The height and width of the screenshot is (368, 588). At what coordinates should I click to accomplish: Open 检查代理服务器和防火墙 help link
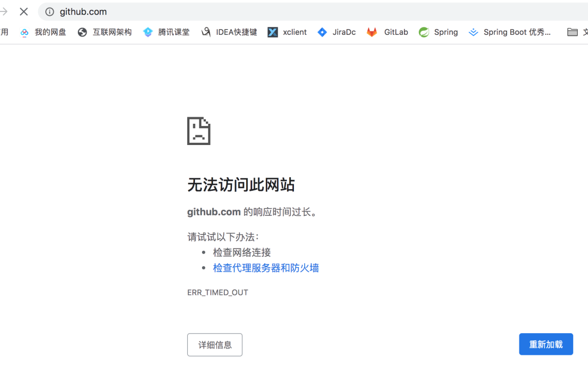pyautogui.click(x=266, y=268)
